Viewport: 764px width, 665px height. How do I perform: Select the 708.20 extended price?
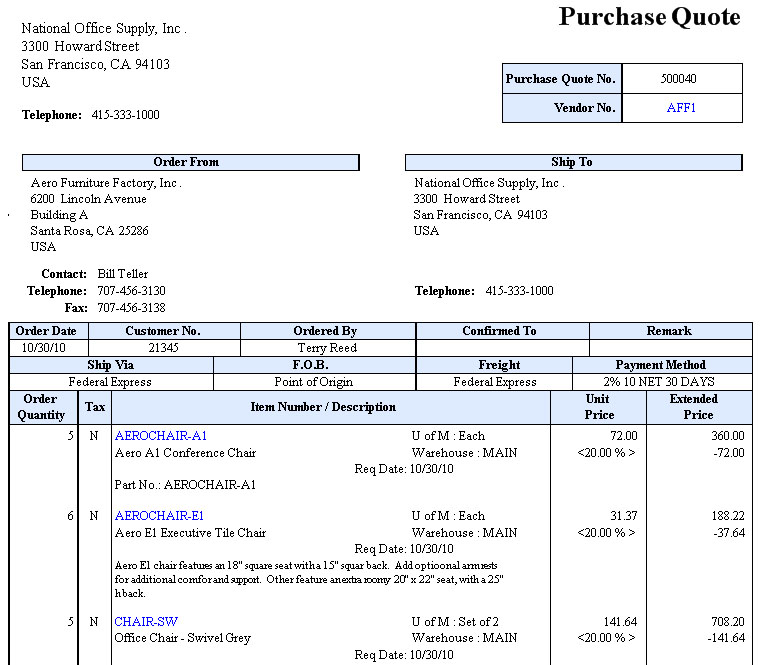[x=723, y=622]
